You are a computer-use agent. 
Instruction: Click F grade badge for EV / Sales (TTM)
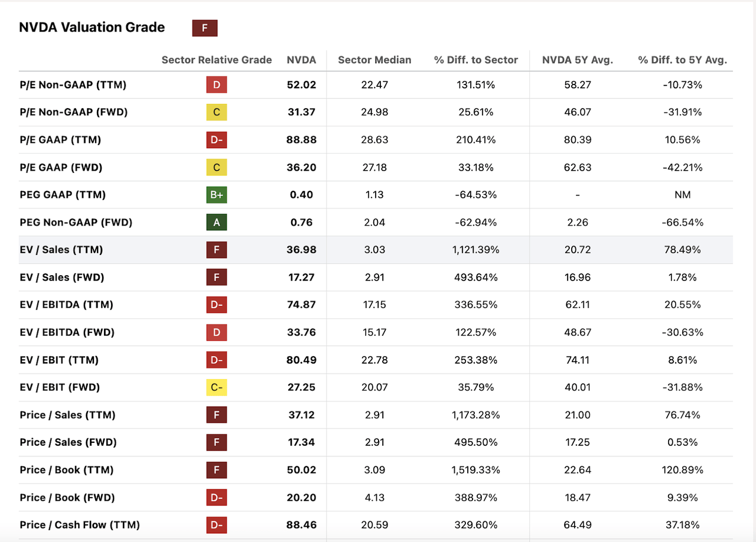[217, 250]
